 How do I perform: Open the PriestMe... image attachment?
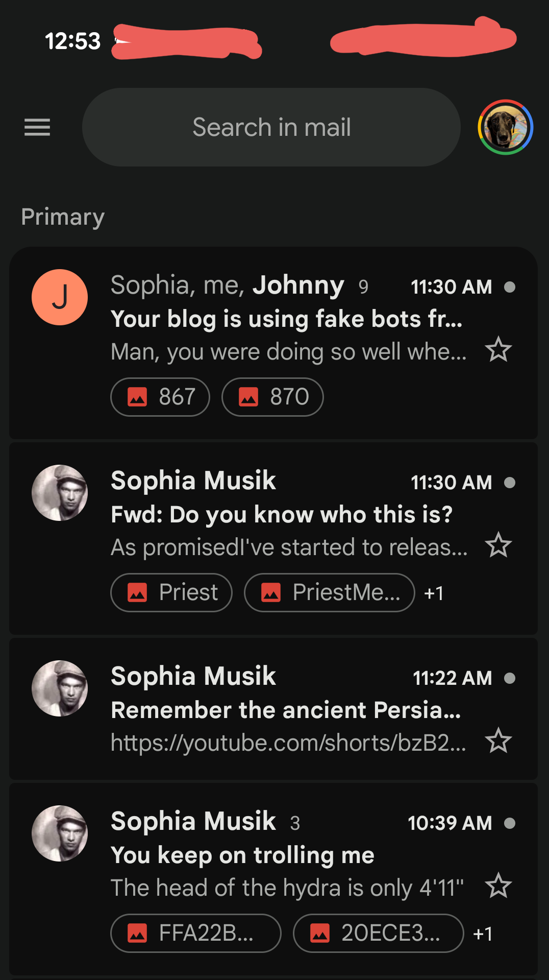(329, 592)
